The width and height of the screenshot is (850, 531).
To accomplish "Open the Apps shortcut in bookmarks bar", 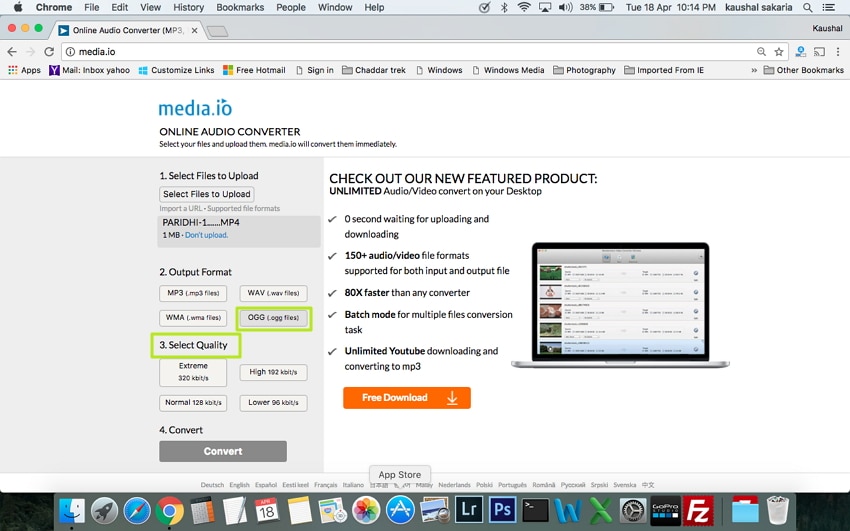I will 24,70.
